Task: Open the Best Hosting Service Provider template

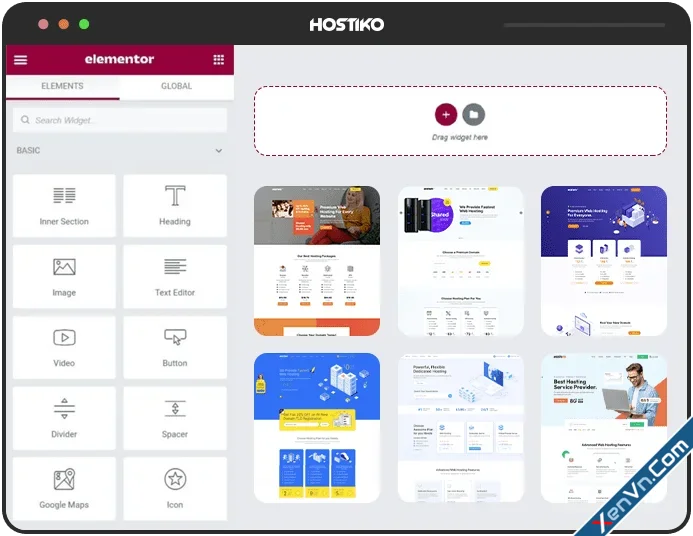Action: point(604,428)
